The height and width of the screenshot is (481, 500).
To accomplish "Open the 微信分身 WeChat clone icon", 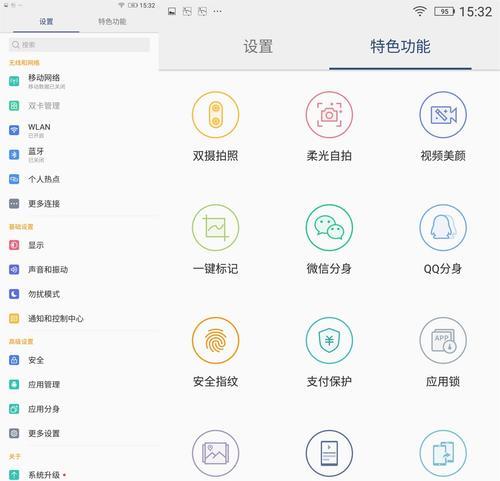I will pyautogui.click(x=329, y=228).
